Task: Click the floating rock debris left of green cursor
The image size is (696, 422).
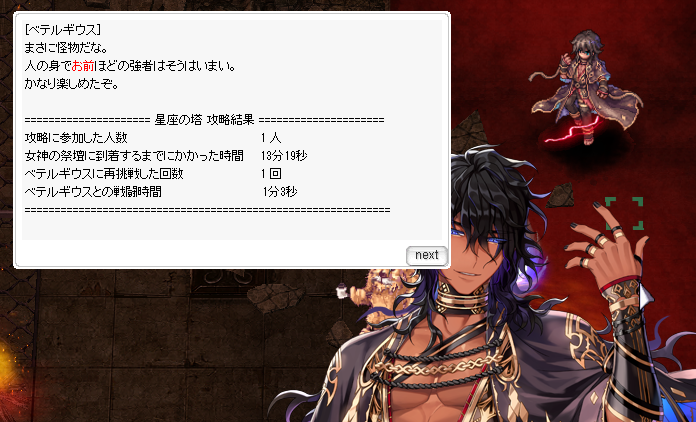Action: tap(560, 196)
